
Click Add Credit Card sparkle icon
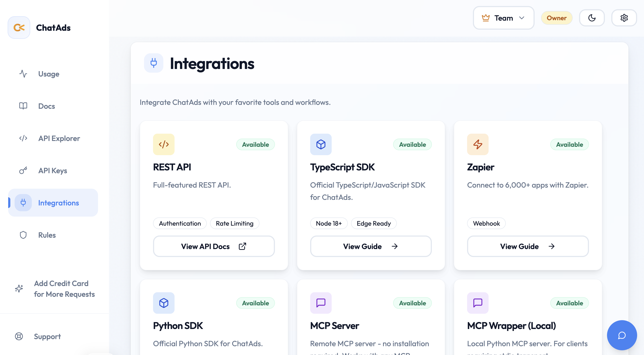coord(19,289)
